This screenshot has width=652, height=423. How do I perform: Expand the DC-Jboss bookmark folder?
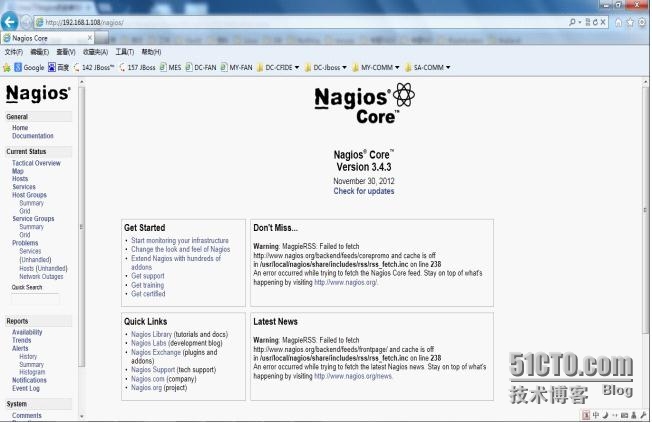326,67
